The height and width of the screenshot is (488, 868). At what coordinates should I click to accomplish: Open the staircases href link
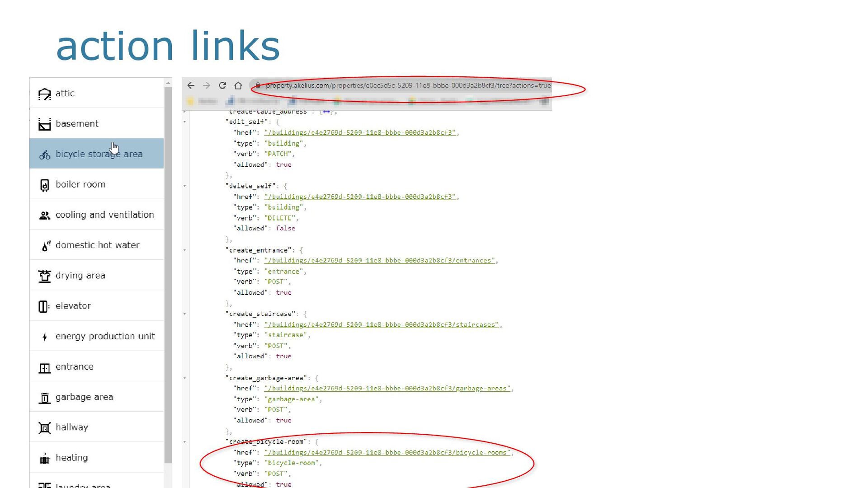382,325
